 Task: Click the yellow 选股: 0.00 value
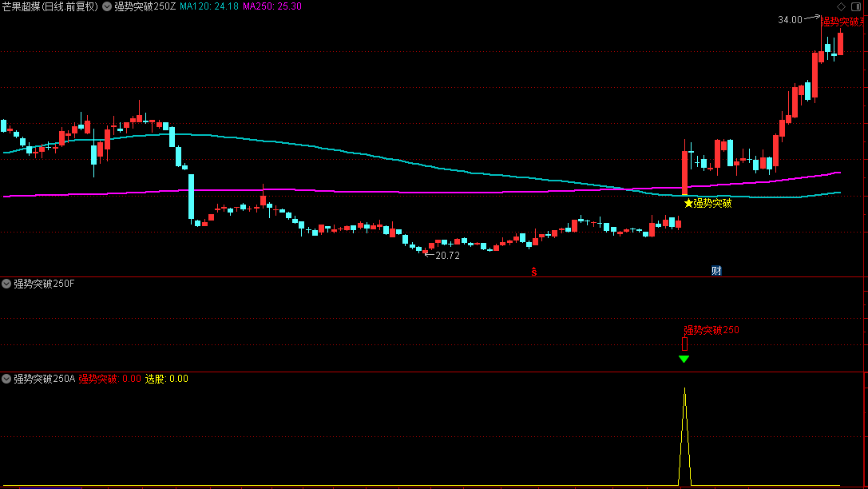[x=167, y=379]
